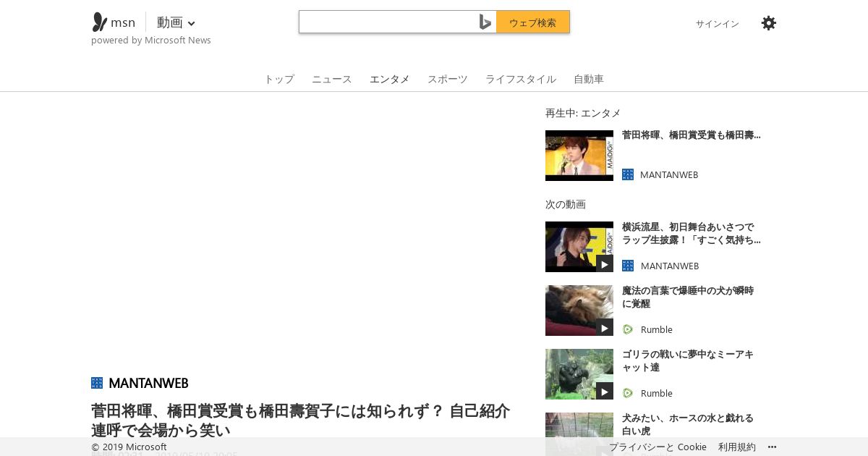This screenshot has width=868, height=456.
Task: Click MANTANWEB icon under 横浜流星 video
Action: (x=628, y=266)
